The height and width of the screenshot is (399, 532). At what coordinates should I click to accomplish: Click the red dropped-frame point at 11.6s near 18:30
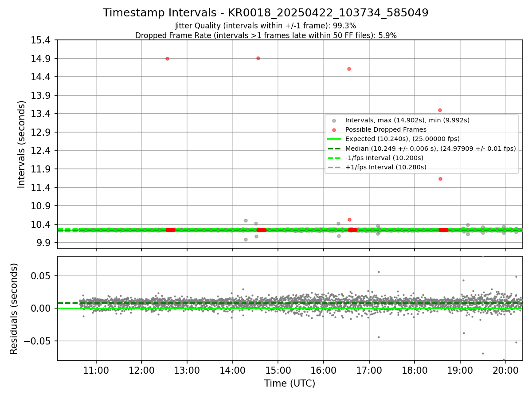[x=440, y=179]
